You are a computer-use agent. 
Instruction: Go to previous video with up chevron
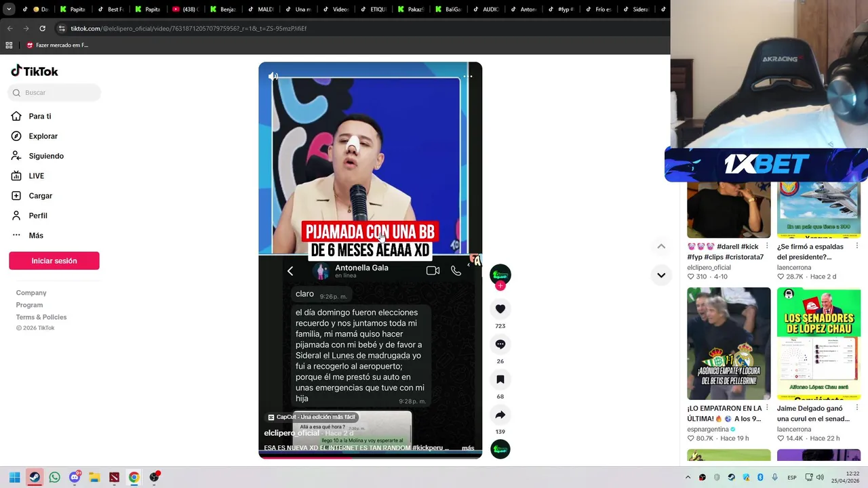661,246
